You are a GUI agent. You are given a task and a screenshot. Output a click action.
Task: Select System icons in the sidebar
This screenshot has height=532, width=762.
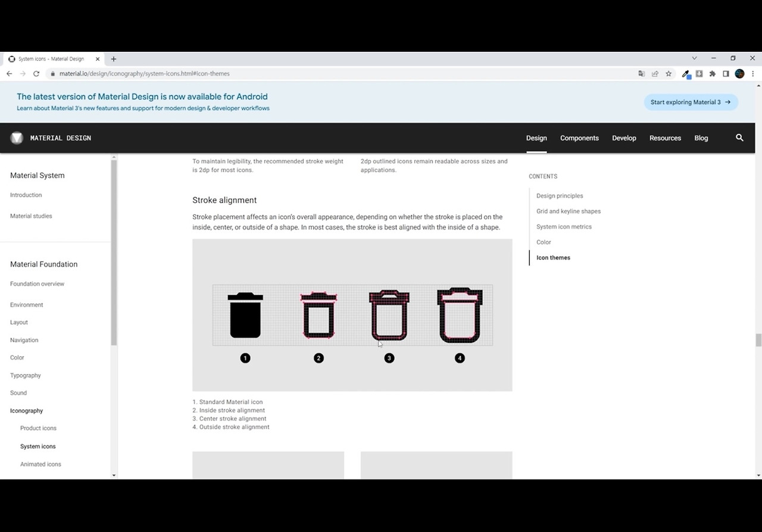tap(38, 446)
